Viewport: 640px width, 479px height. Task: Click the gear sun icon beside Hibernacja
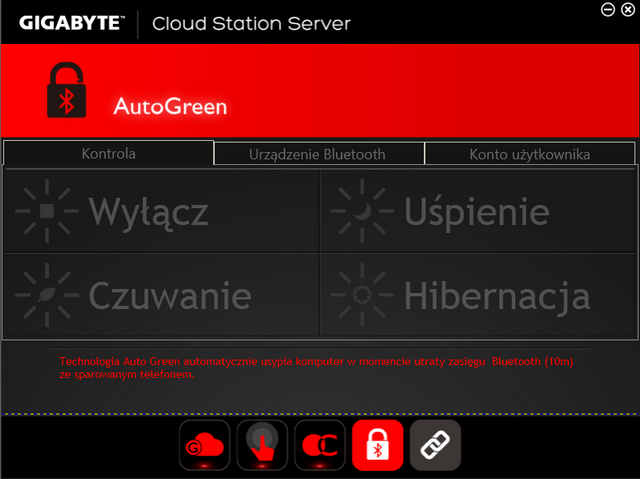tap(362, 295)
